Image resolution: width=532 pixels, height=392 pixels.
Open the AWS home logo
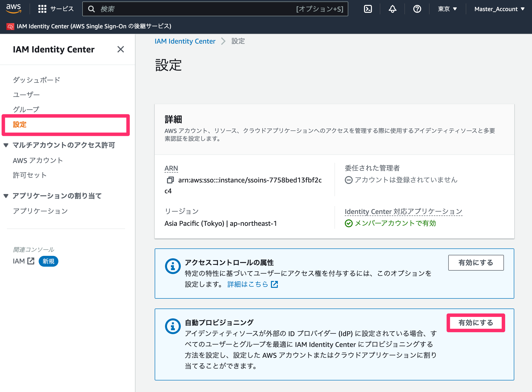tap(14, 9)
